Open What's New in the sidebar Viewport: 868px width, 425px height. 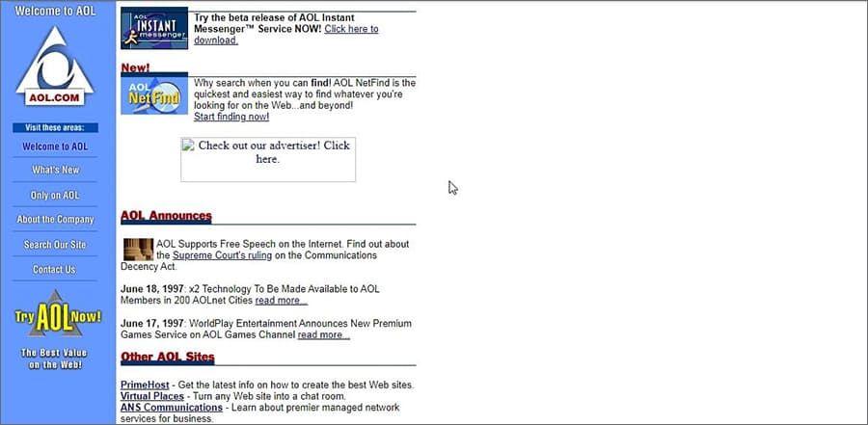pyautogui.click(x=55, y=170)
